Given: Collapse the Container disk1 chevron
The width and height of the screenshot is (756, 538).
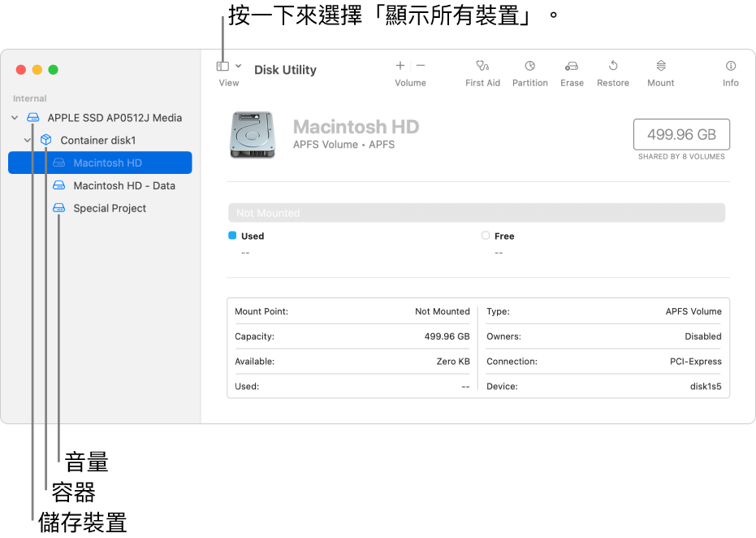Looking at the screenshot, I should click(x=28, y=141).
